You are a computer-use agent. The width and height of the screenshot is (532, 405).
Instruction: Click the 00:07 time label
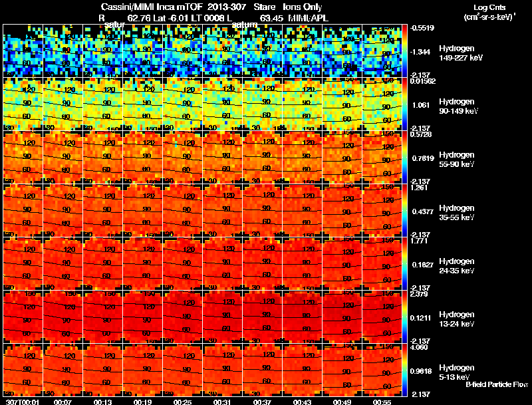[63, 402]
